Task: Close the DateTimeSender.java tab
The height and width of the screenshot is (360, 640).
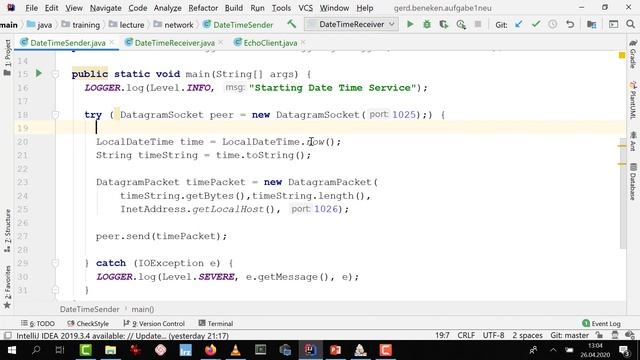Action: point(111,42)
